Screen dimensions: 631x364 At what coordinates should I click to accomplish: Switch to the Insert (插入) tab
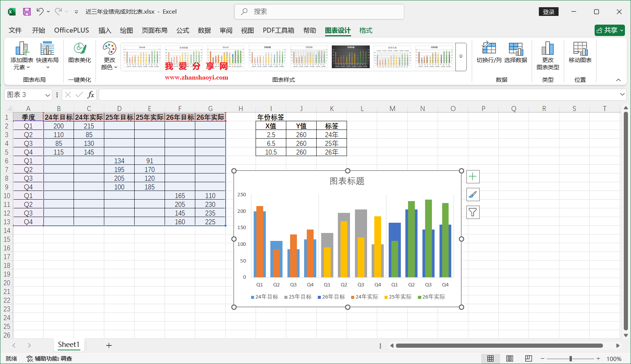[x=105, y=30]
